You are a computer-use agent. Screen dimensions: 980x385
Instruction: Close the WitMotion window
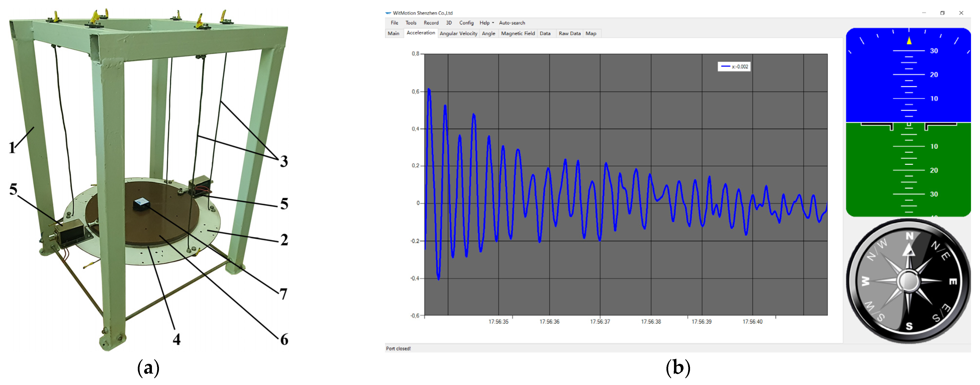(961, 13)
